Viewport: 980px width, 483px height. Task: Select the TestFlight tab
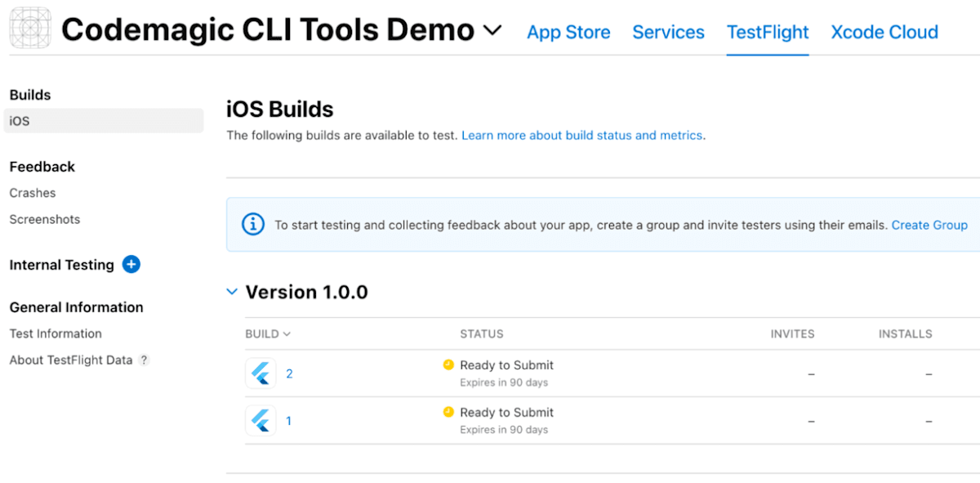coord(768,32)
